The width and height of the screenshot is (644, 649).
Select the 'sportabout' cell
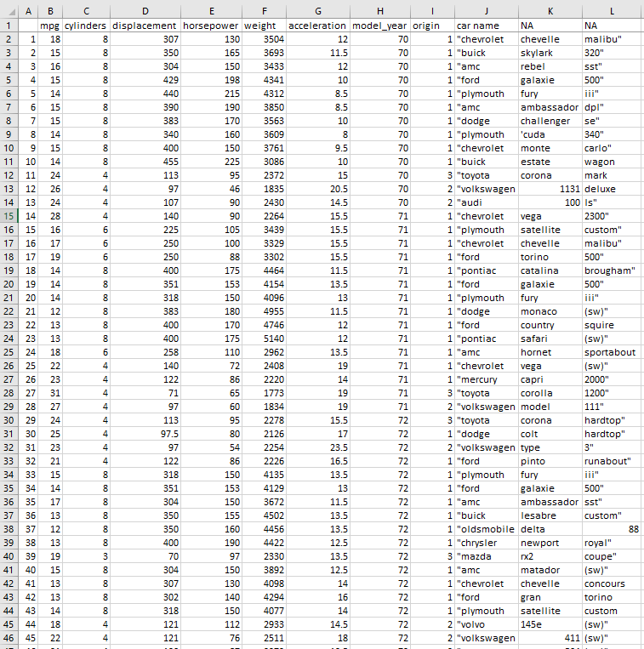(x=613, y=353)
